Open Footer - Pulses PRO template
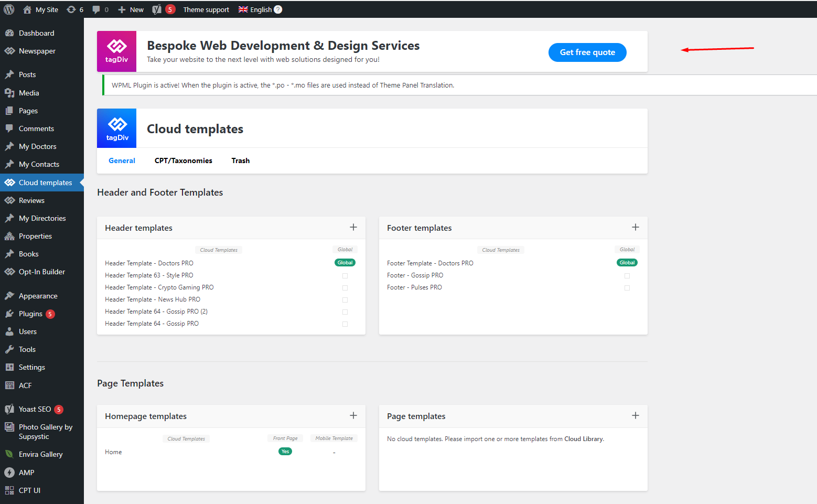The width and height of the screenshot is (817, 504). pyautogui.click(x=414, y=287)
